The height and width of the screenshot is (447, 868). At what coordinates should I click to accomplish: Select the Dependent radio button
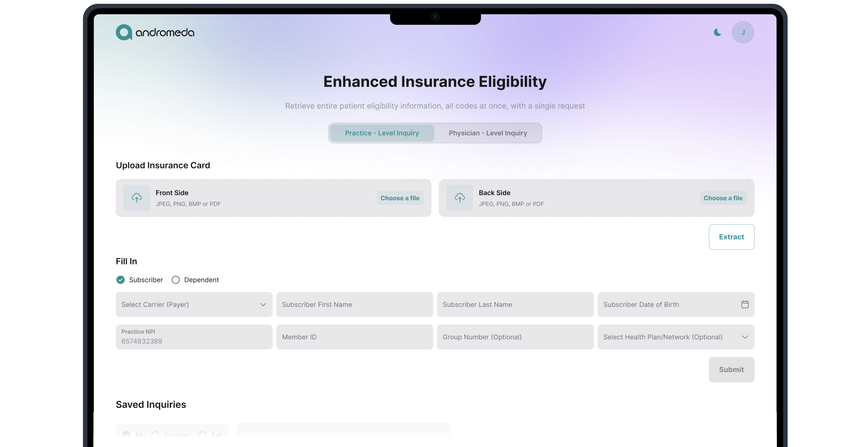point(176,280)
